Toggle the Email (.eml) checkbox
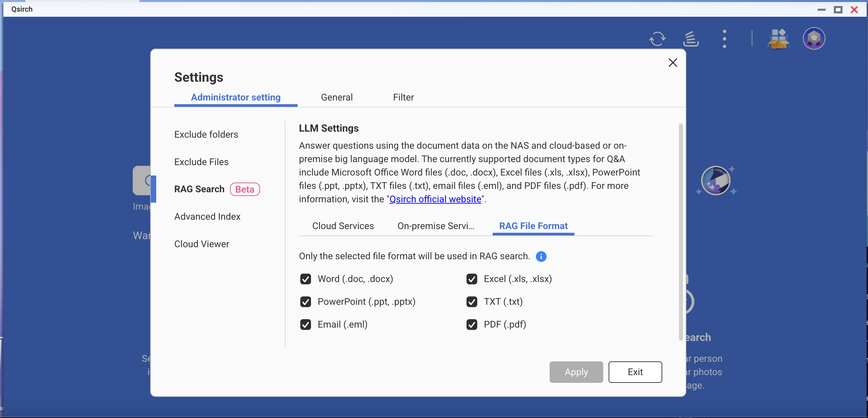 tap(305, 325)
